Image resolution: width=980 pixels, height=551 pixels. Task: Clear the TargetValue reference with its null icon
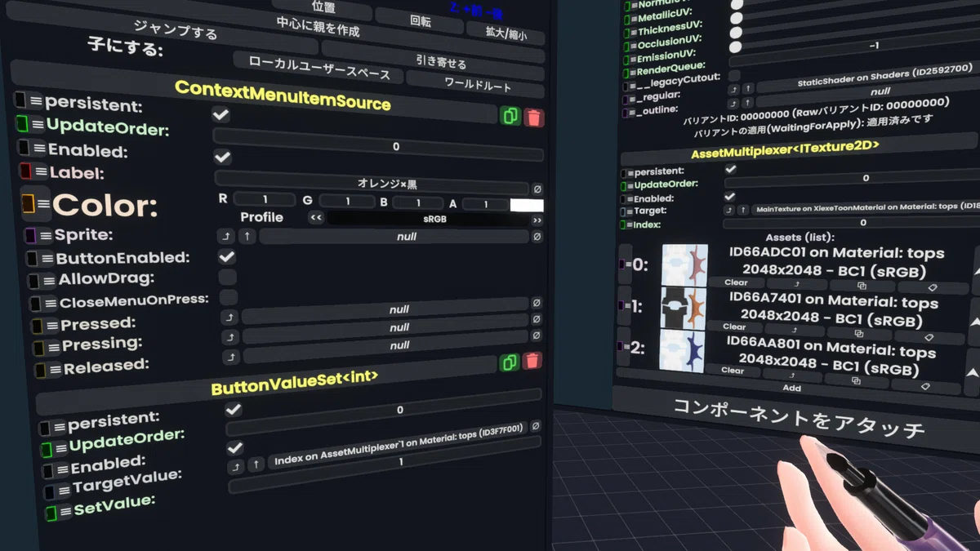coord(535,426)
